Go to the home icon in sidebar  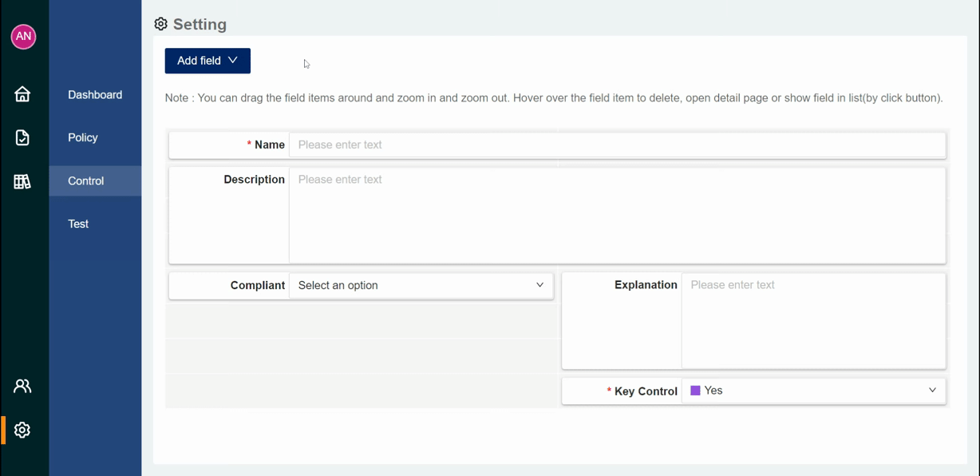click(x=22, y=94)
